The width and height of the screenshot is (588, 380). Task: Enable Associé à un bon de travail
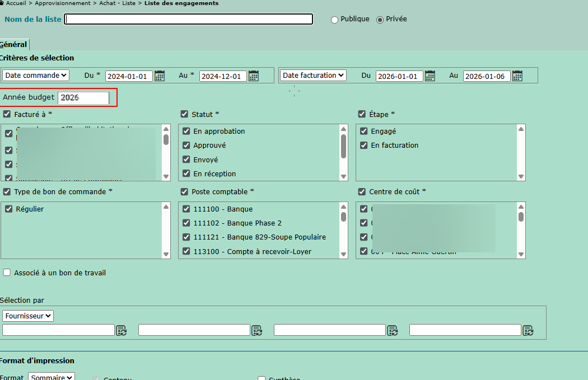coord(7,273)
